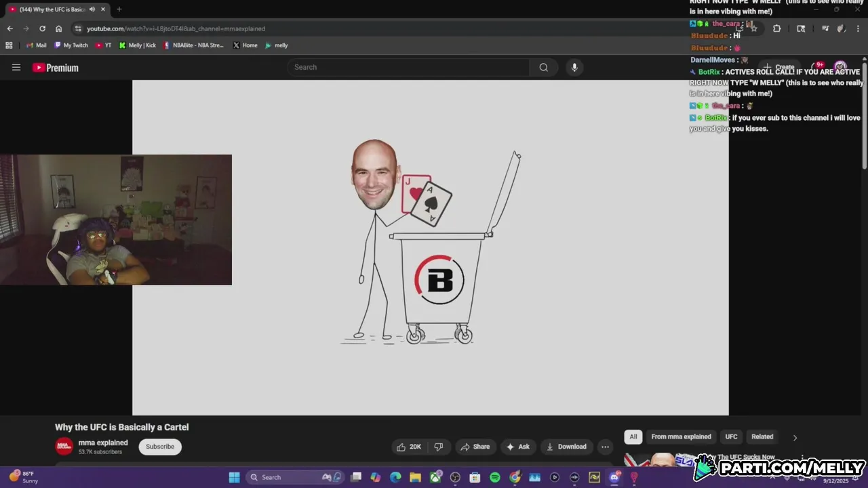Reload the YouTube page
This screenshot has height=488, width=868.
[42, 28]
